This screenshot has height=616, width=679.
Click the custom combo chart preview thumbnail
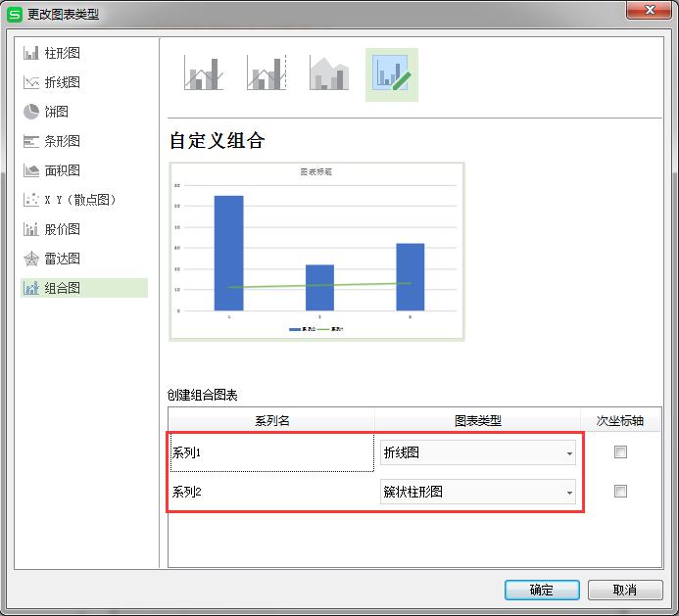click(316, 252)
